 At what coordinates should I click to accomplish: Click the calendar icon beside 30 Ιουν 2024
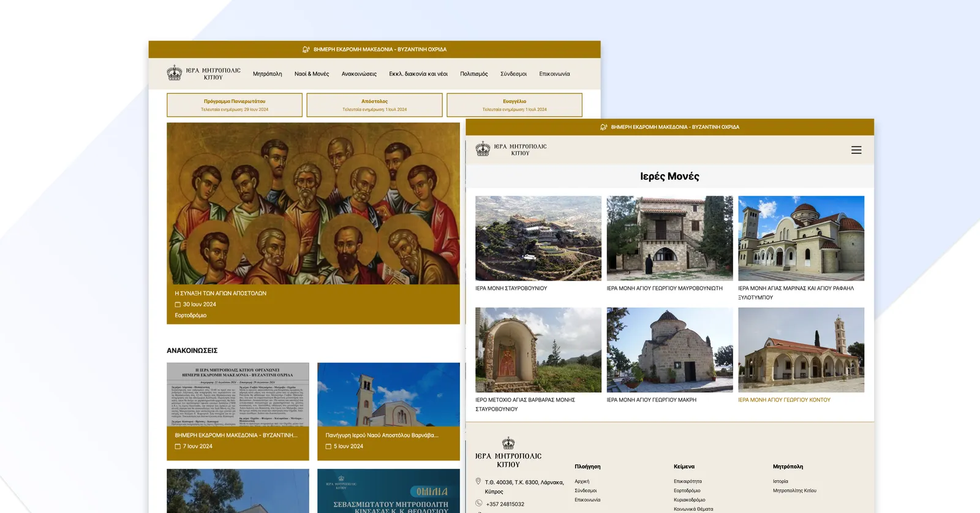coord(178,305)
